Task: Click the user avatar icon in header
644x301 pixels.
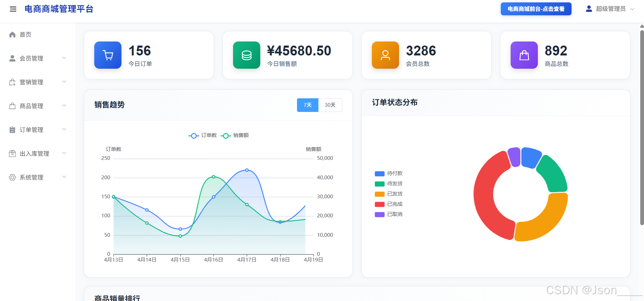Action: tap(589, 9)
